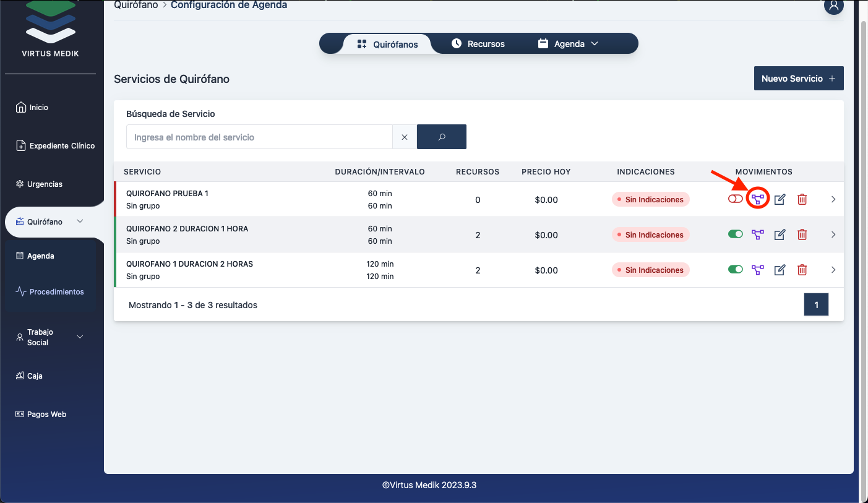Click the edit icon for QUIROFANO PRUEBA 1
Viewport: 868px width, 503px height.
(780, 199)
